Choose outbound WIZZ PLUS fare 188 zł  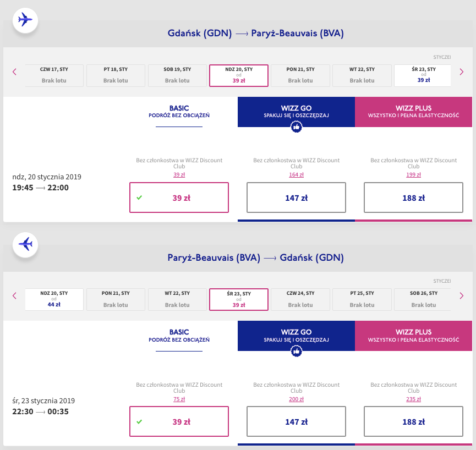click(413, 197)
